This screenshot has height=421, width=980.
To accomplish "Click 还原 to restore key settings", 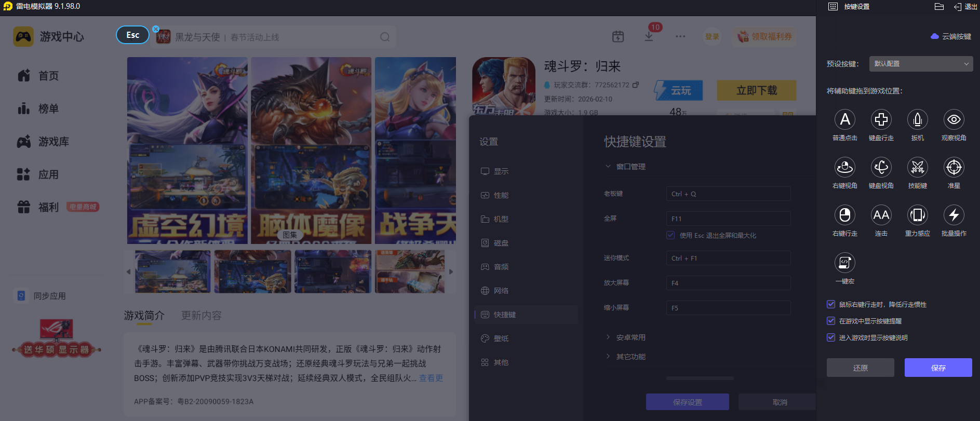I will coord(861,368).
